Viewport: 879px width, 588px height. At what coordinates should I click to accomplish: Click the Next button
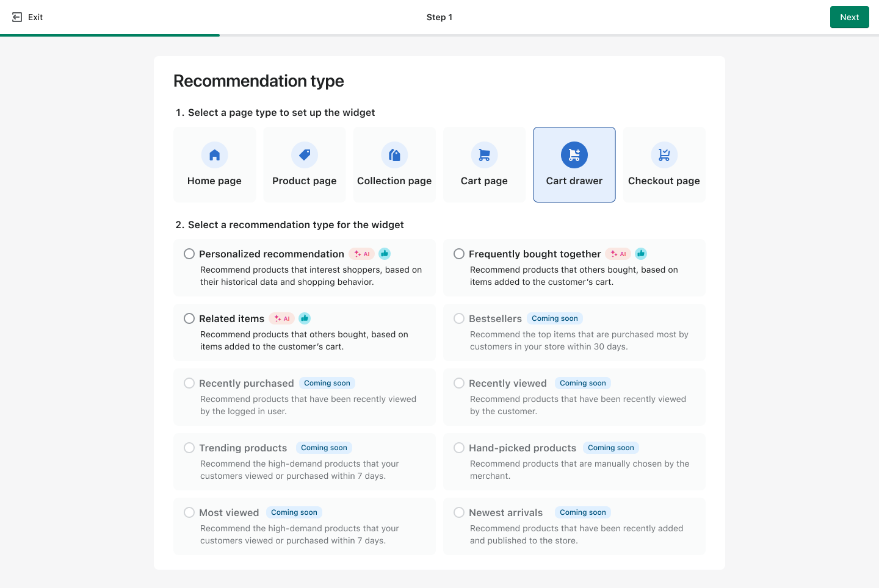(849, 16)
